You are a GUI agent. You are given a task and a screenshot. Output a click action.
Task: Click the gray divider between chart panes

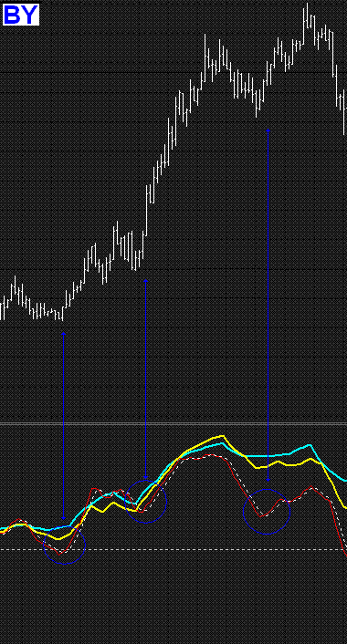173,423
